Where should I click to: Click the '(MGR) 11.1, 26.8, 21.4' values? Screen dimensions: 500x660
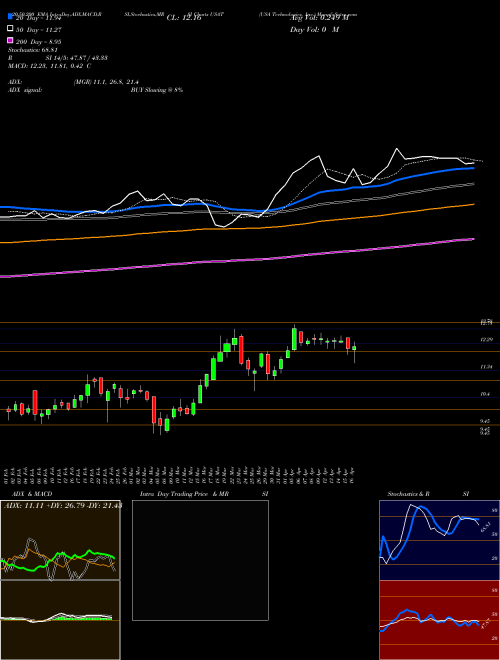pos(106,82)
